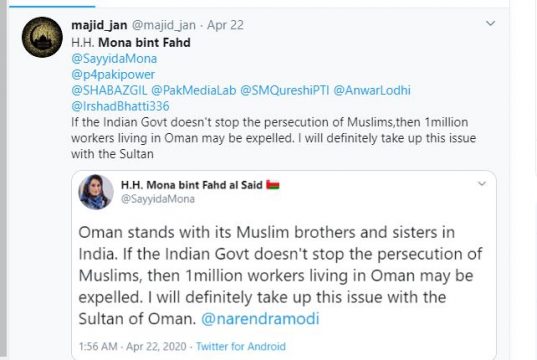Click the @narendramodi mention in quoted tweet

(260, 319)
